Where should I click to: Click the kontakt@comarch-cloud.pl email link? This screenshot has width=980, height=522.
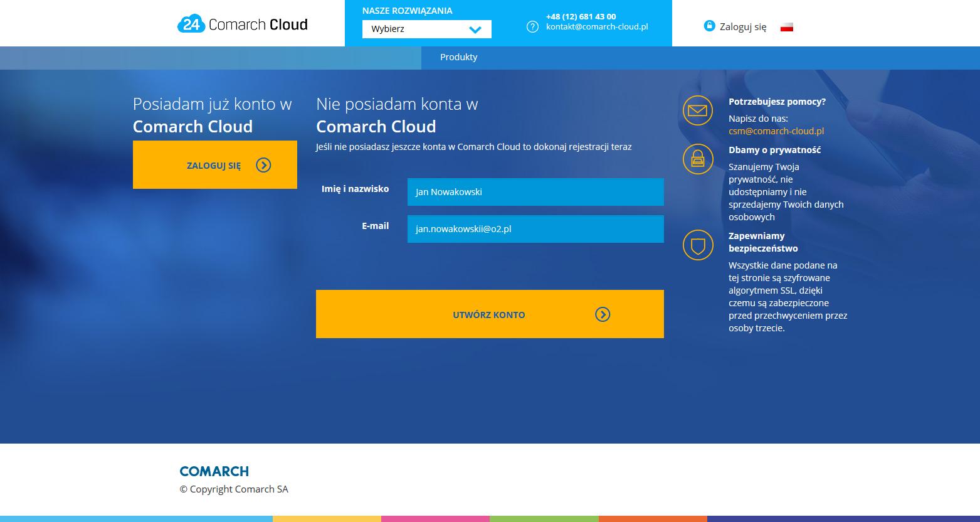point(597,27)
